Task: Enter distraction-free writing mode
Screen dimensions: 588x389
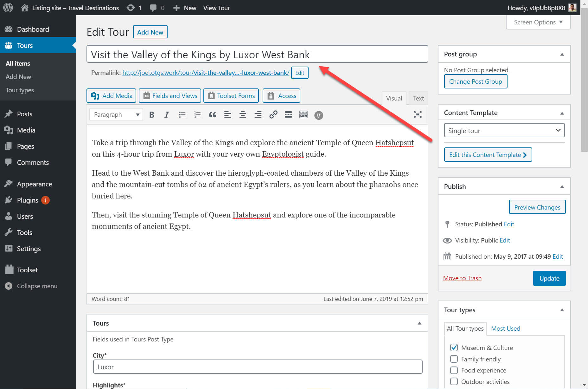Action: pos(418,115)
